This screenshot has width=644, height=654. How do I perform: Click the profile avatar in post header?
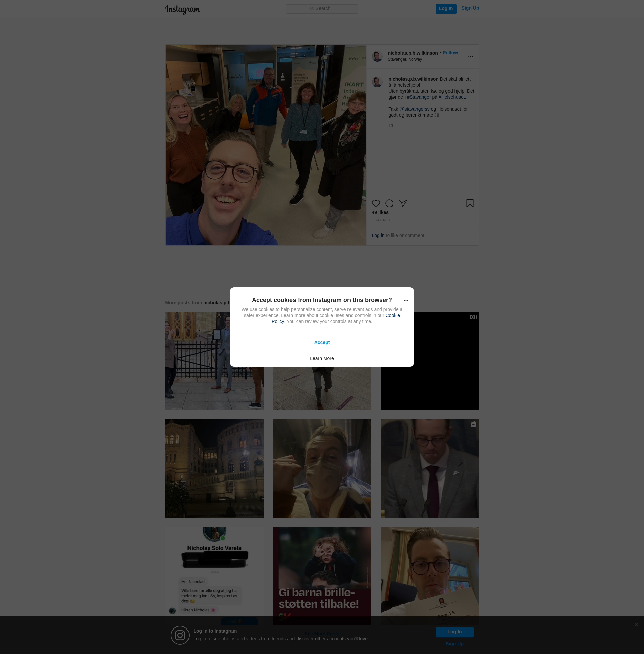[x=377, y=56]
